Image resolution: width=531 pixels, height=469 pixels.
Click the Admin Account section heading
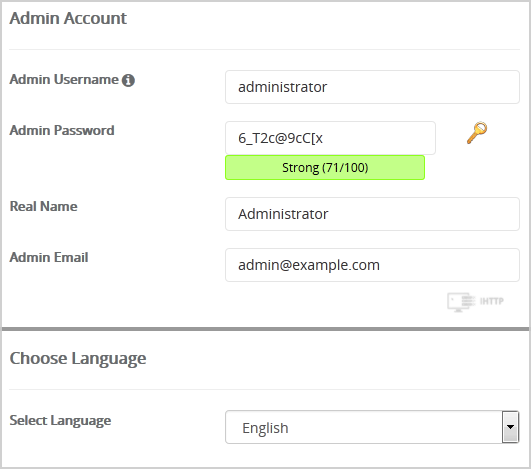pyautogui.click(x=68, y=18)
